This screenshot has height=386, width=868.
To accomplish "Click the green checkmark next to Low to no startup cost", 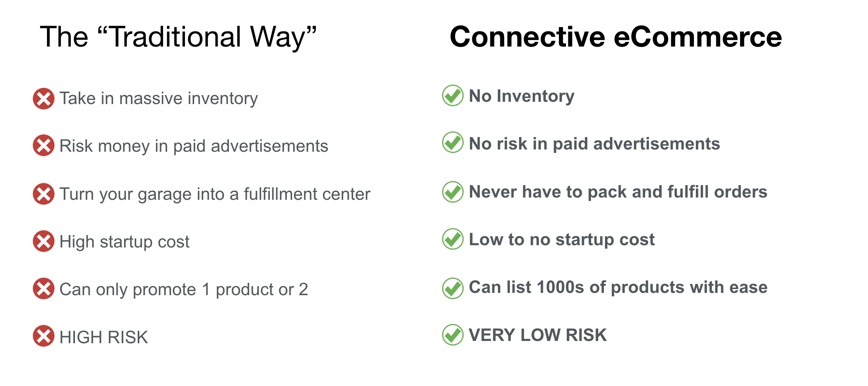I will click(x=453, y=239).
